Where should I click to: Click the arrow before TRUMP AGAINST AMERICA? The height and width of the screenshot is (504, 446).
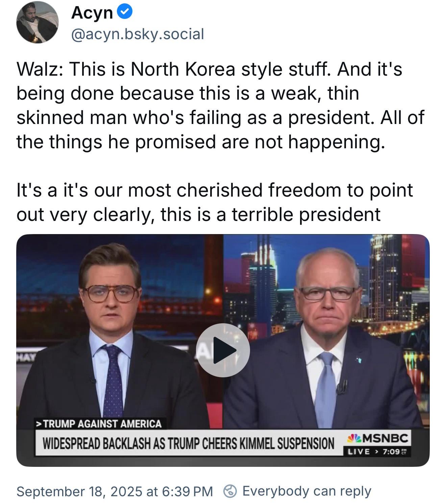pyautogui.click(x=40, y=424)
